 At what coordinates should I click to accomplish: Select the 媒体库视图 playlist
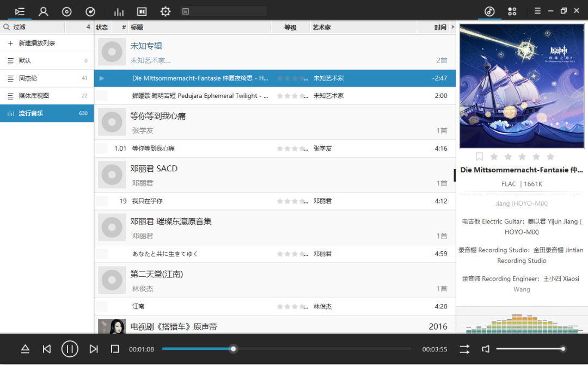point(47,96)
